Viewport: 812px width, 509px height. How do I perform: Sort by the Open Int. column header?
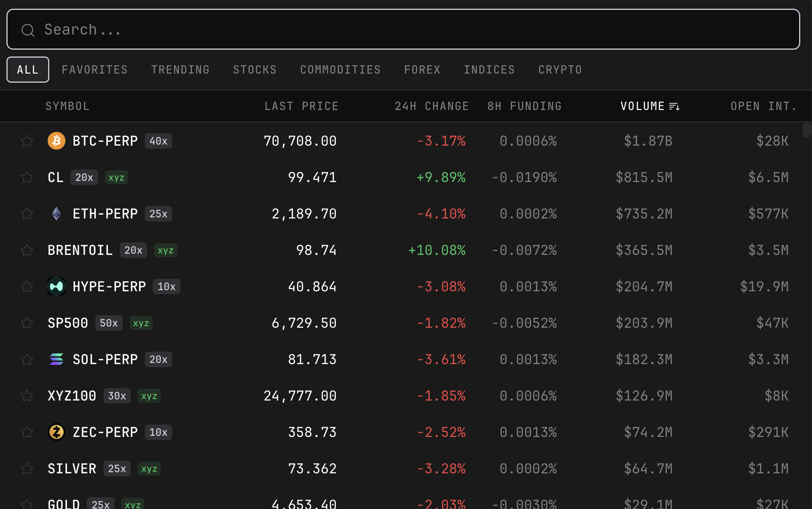point(763,106)
